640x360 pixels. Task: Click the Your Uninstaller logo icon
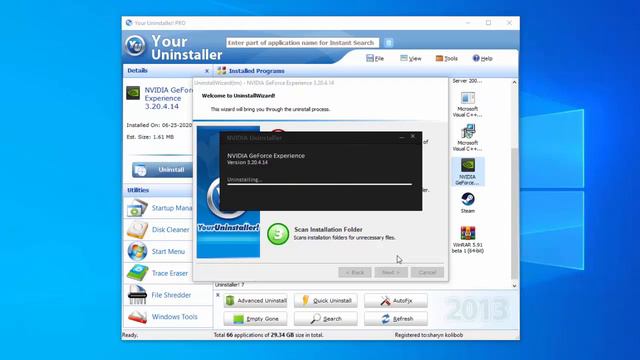click(x=135, y=45)
